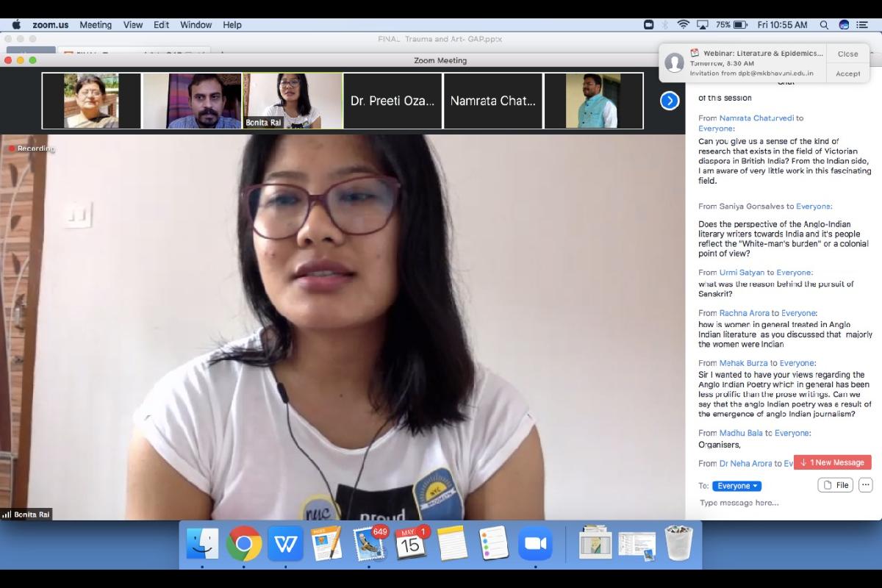Click sender name Rachna Arora in chat
The image size is (882, 588).
(745, 313)
